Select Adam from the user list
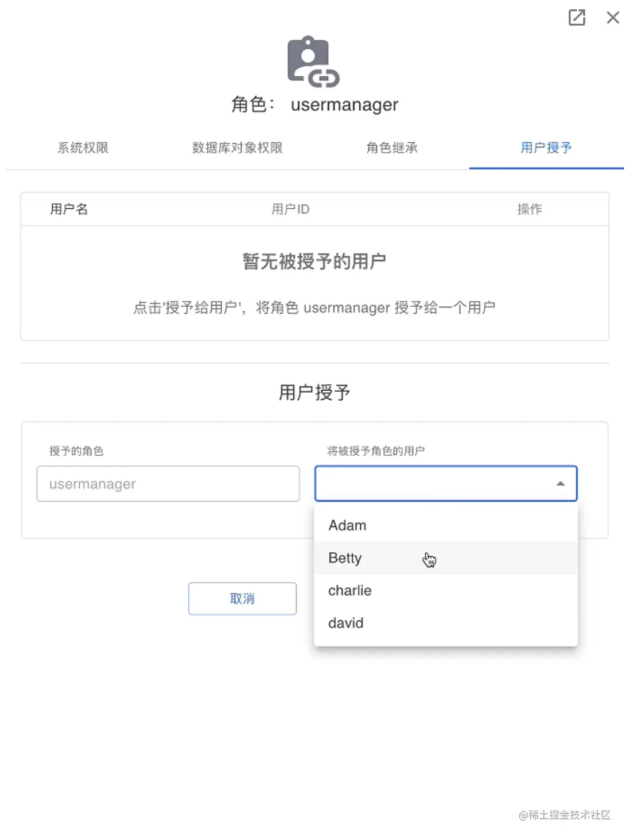Viewport: 630px width, 840px height. 446,525
